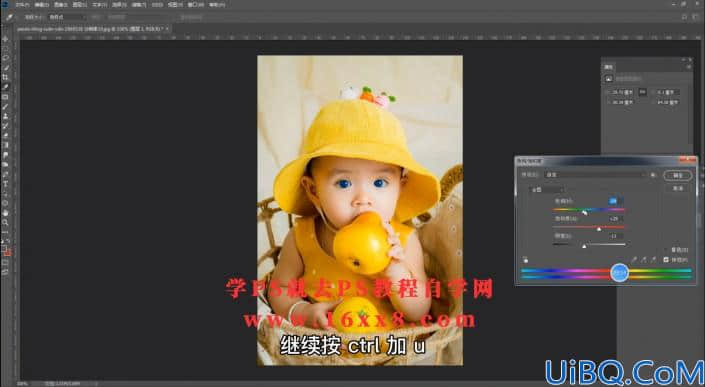Select the Rectangular Marquee tool
The width and height of the screenshot is (705, 387).
5,49
